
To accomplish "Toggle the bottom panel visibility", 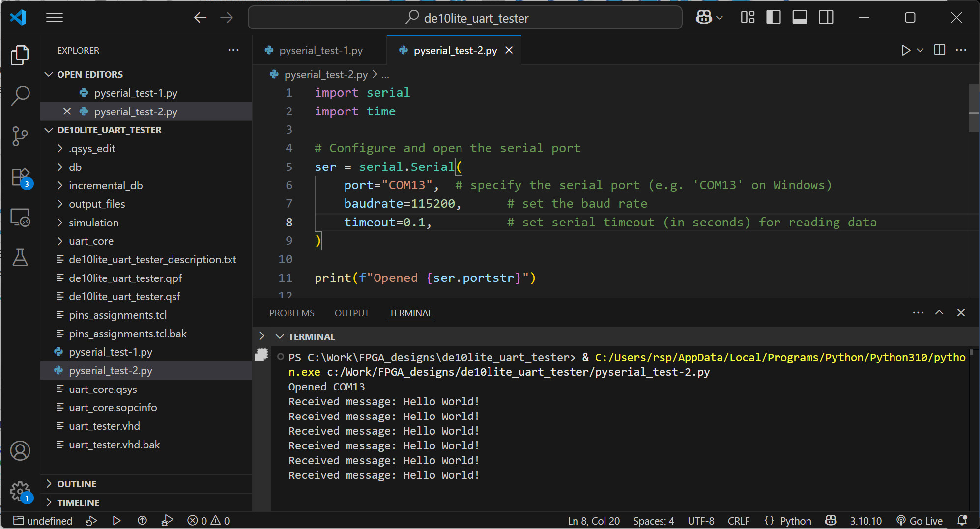I will (x=800, y=18).
